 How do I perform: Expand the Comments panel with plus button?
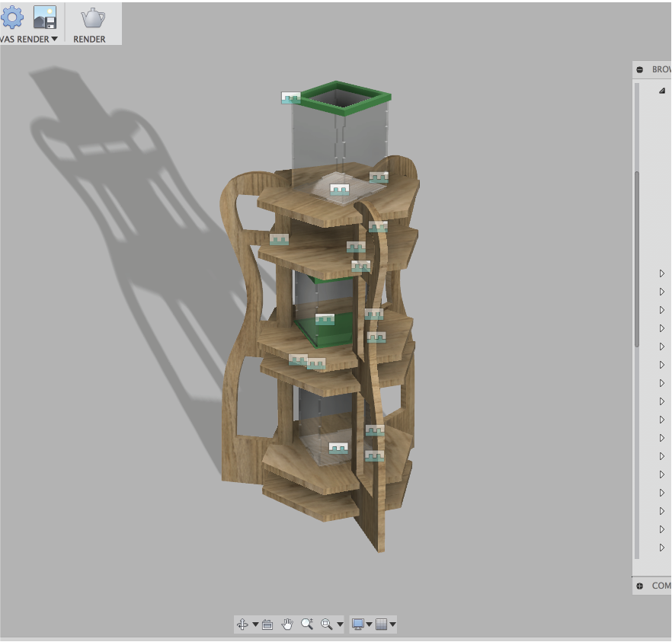640,586
